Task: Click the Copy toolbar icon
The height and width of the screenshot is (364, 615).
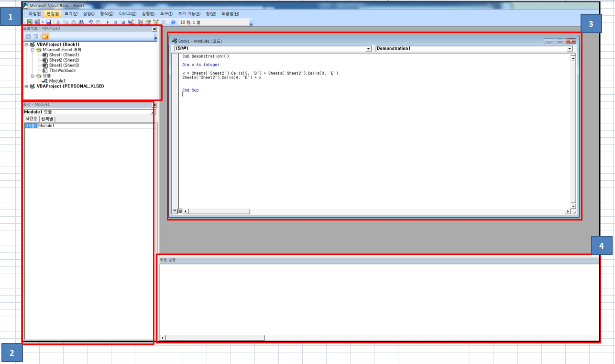Action: coord(66,22)
